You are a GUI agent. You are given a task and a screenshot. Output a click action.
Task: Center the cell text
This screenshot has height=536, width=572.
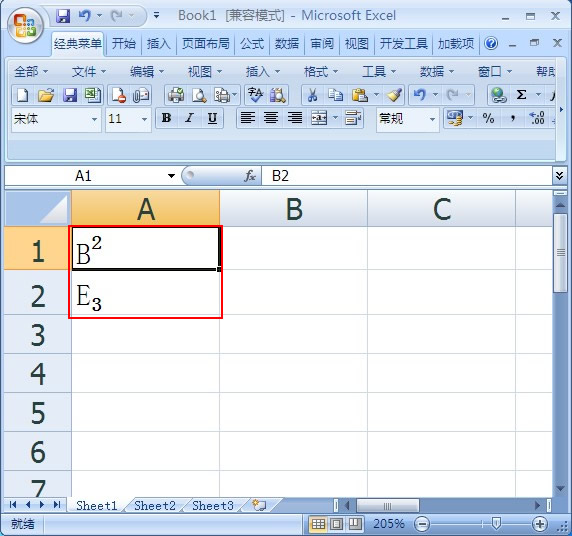click(271, 118)
